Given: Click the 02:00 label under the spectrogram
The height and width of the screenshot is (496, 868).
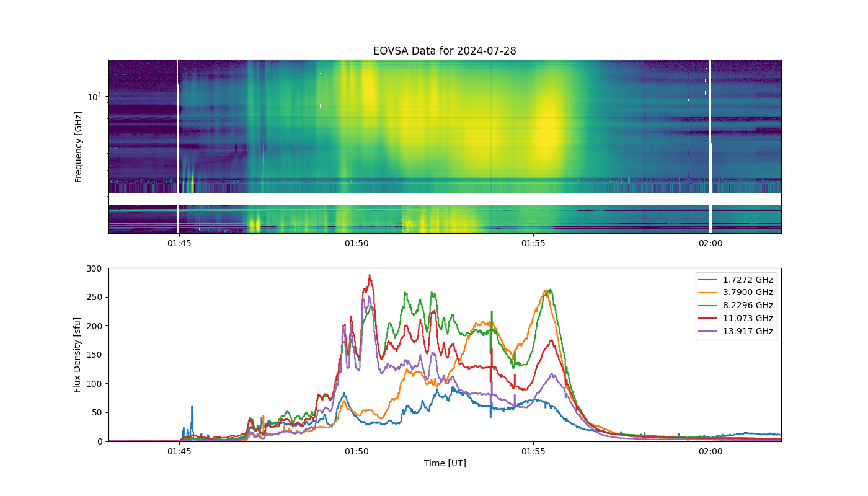Looking at the screenshot, I should point(711,243).
